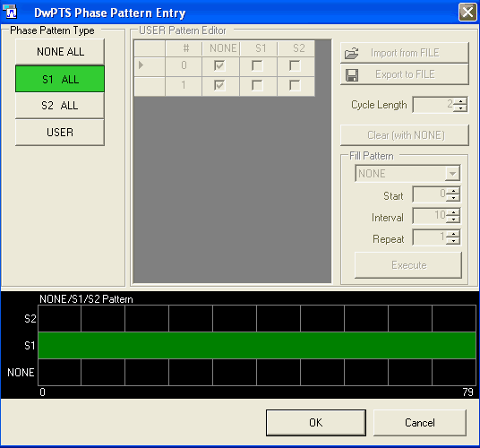Decrease the Start value
Viewport: 480px width, 448px height.
pos(453,198)
